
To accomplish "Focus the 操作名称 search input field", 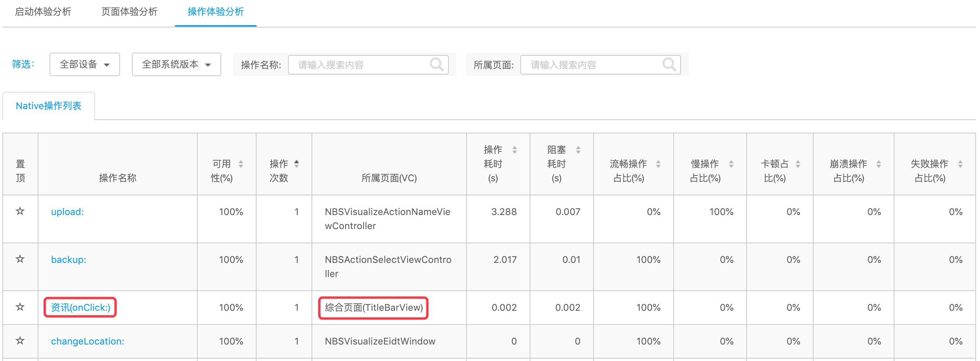I will (x=368, y=65).
